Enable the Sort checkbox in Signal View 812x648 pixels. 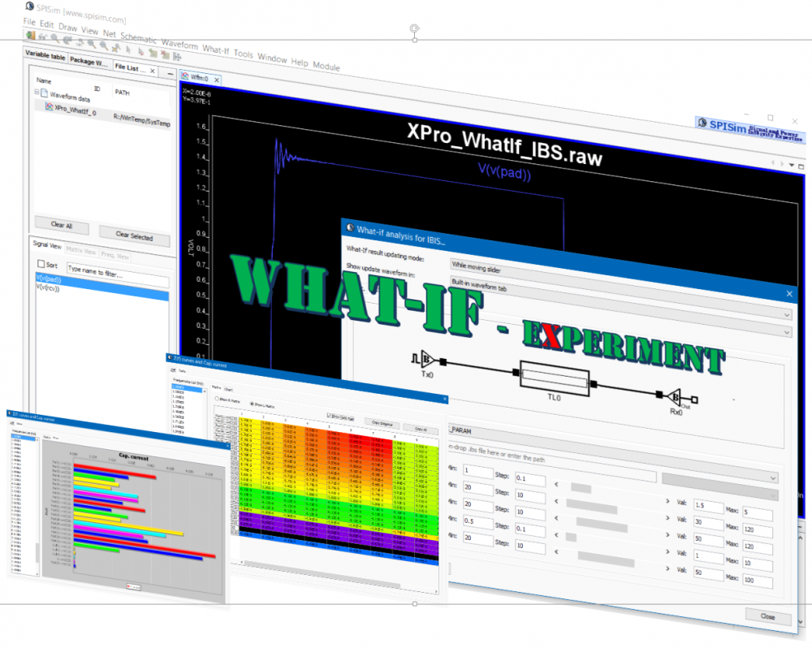pyautogui.click(x=42, y=265)
